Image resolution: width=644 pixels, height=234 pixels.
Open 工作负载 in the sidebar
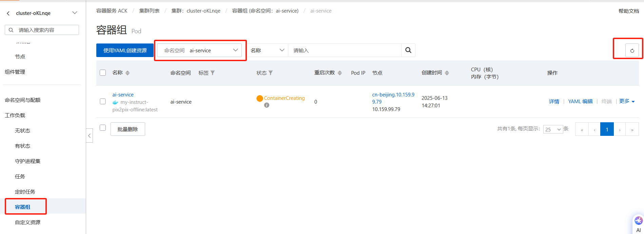click(15, 115)
